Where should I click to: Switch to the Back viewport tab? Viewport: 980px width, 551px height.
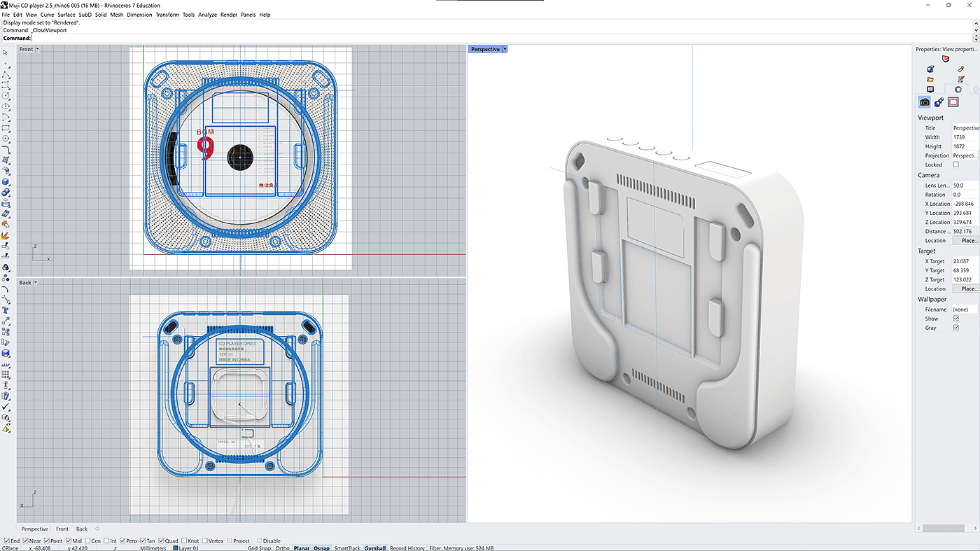pyautogui.click(x=82, y=529)
